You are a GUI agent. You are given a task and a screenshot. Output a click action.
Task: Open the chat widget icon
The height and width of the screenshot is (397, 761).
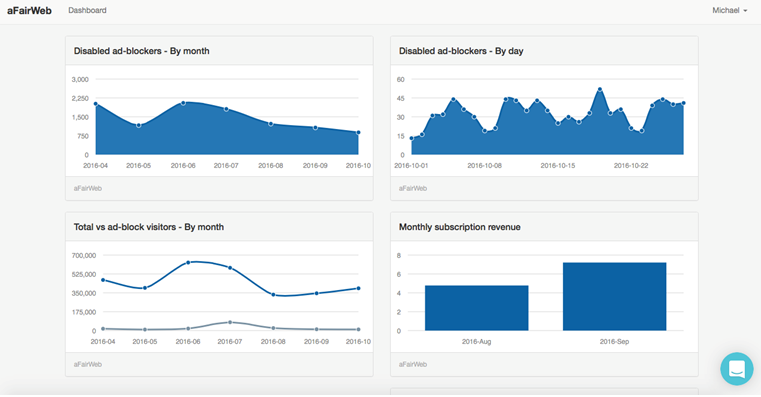pos(737,369)
